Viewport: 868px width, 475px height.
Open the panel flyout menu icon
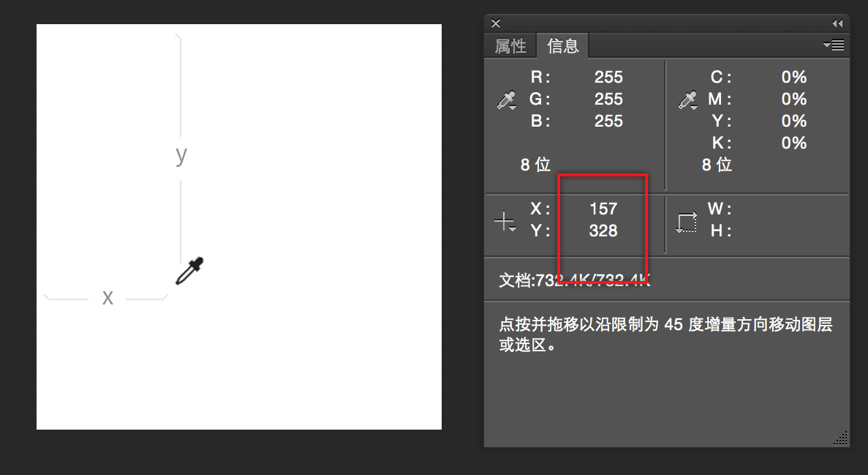click(x=834, y=45)
